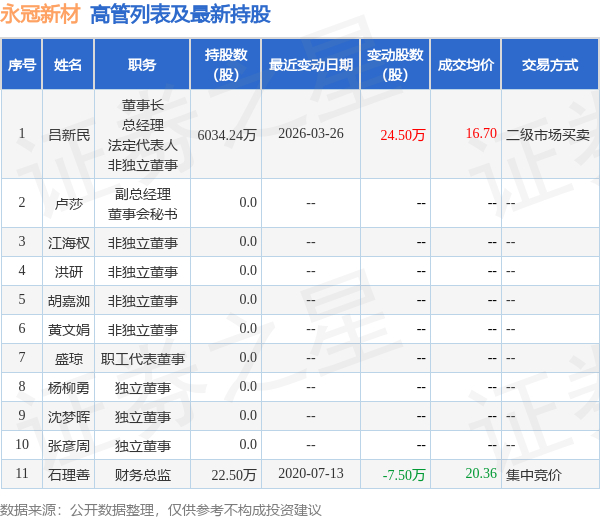
Task: Click the row number 10 cell
Action: click(x=22, y=445)
